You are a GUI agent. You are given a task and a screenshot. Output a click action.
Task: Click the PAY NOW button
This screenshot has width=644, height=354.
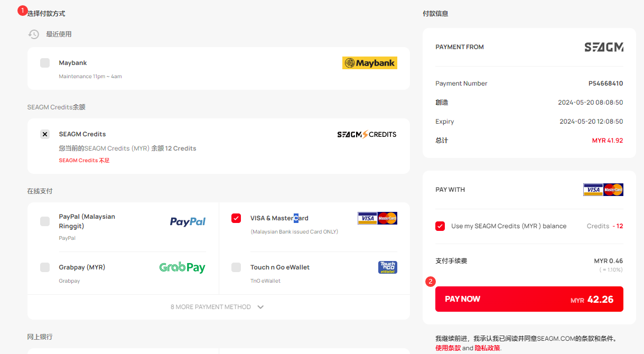529,299
